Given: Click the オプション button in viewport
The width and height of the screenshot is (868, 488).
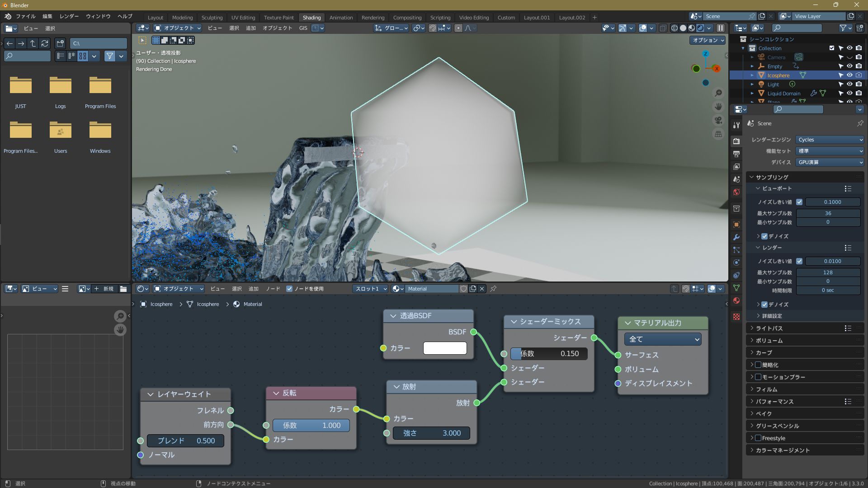Looking at the screenshot, I should (708, 40).
